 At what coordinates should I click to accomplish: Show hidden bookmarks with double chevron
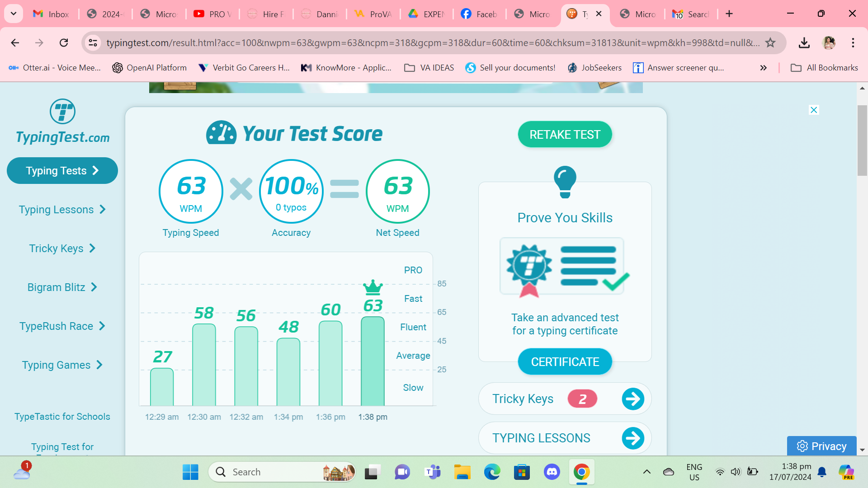pyautogui.click(x=763, y=68)
